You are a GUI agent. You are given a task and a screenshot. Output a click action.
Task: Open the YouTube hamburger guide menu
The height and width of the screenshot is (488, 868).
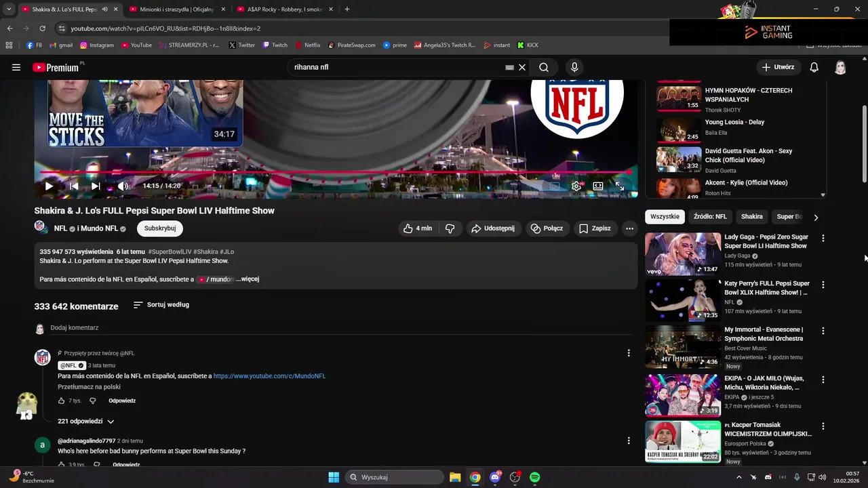pyautogui.click(x=16, y=67)
